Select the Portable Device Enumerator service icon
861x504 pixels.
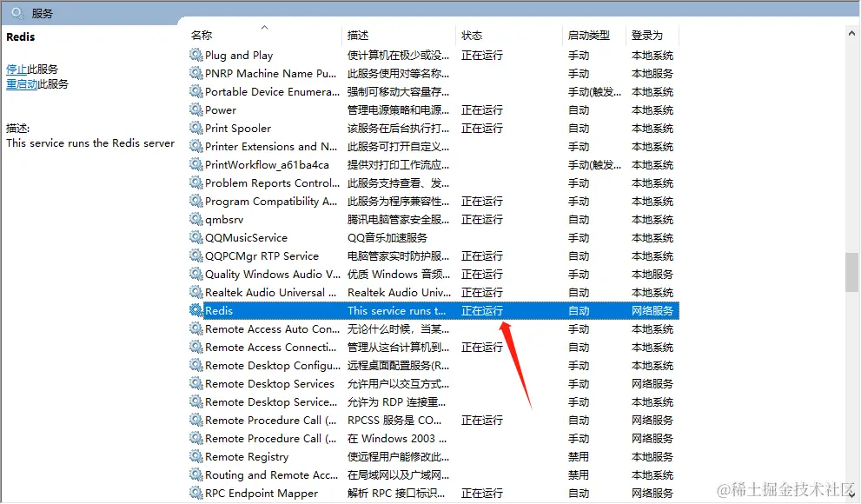coord(196,91)
